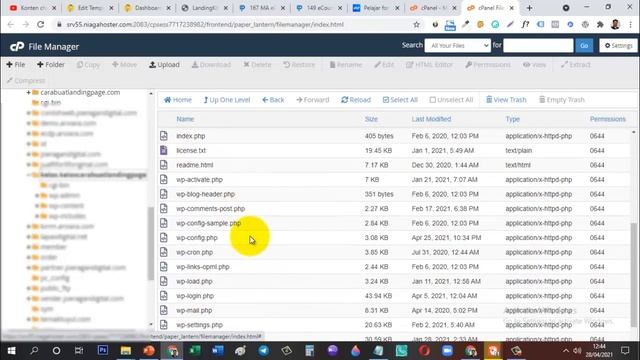The image size is (640, 360).
Task: Open the Permissions tool
Action: click(488, 64)
